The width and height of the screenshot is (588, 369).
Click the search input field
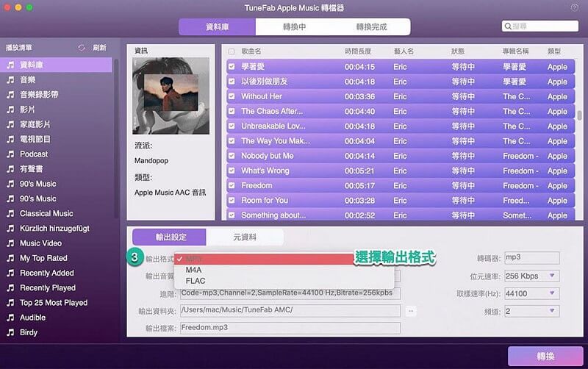point(540,26)
